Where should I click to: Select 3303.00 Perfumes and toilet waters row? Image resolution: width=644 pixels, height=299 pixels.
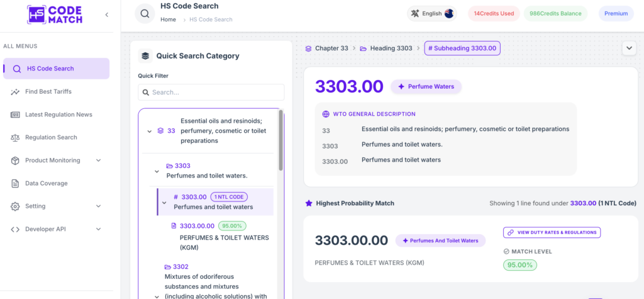click(215, 202)
